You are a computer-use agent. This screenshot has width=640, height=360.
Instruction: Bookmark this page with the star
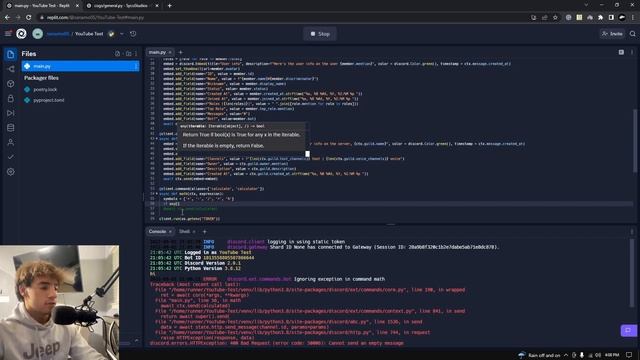tap(555, 18)
